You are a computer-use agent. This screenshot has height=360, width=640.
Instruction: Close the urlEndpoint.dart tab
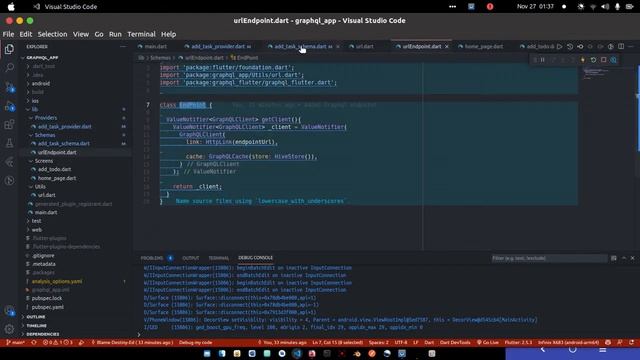[447, 47]
